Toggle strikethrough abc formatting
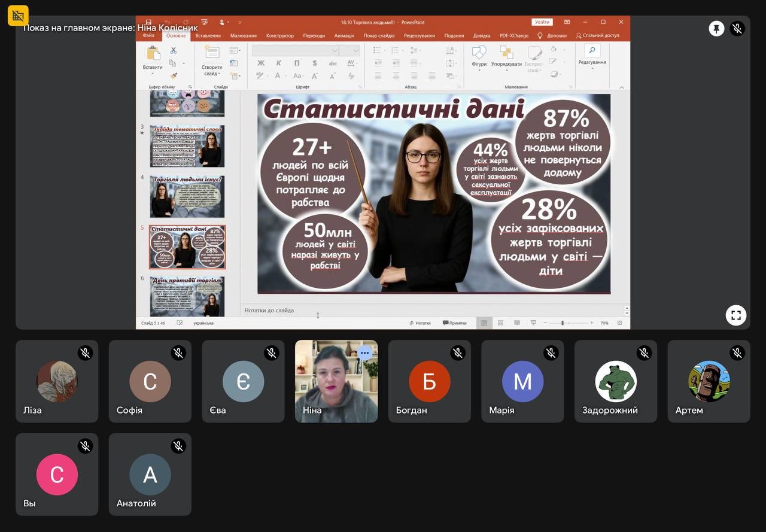 point(333,63)
